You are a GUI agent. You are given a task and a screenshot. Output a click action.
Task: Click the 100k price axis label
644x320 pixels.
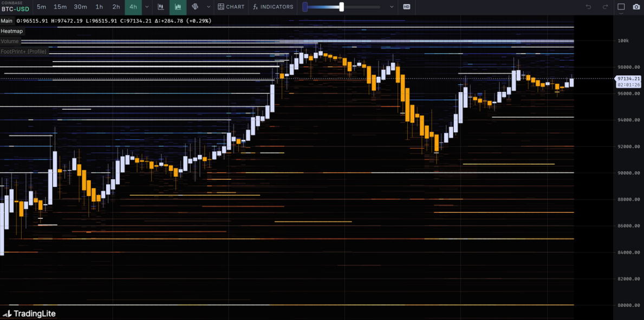[623, 41]
